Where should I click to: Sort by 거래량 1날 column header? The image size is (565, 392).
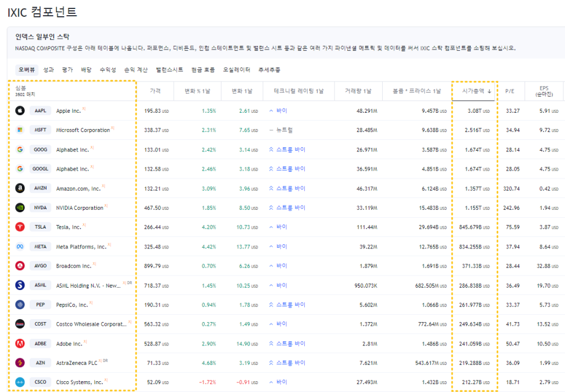pos(358,91)
